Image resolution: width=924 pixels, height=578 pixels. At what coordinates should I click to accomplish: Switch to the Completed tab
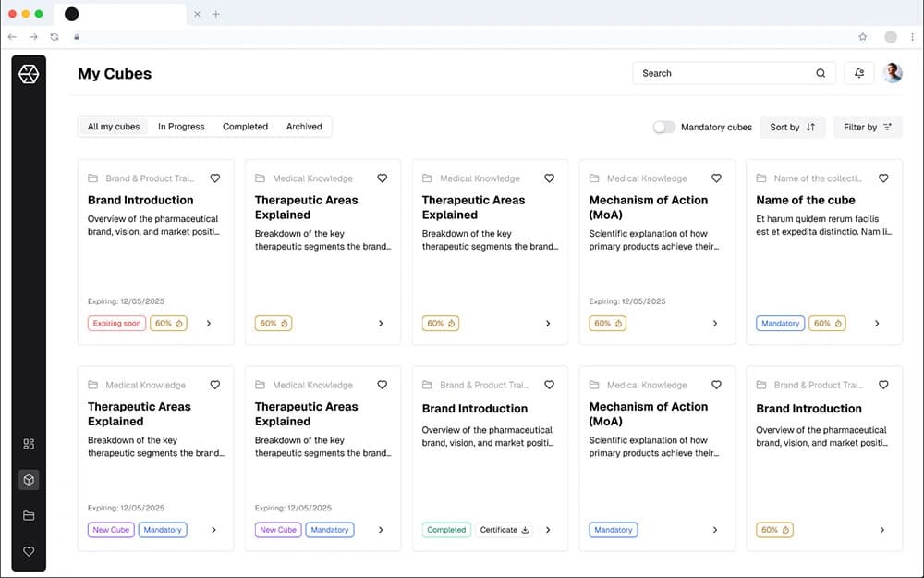tap(245, 126)
